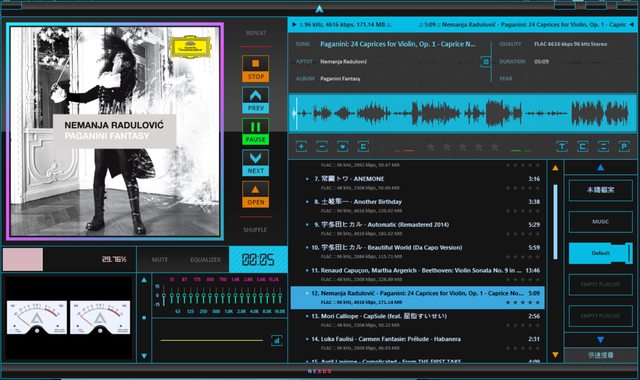640x380 pixels.
Task: Set third rating star in playlist toolbar
Action: tap(462, 147)
